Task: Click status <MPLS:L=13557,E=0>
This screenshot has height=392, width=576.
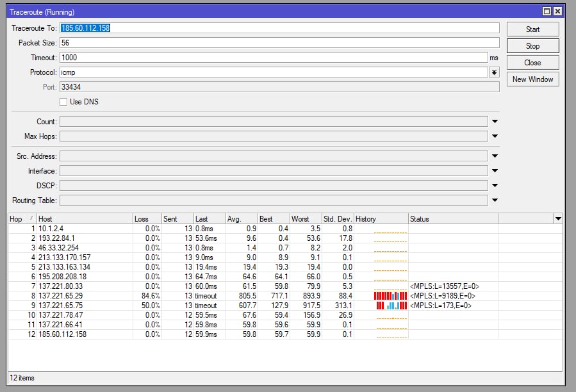Action: coord(445,286)
